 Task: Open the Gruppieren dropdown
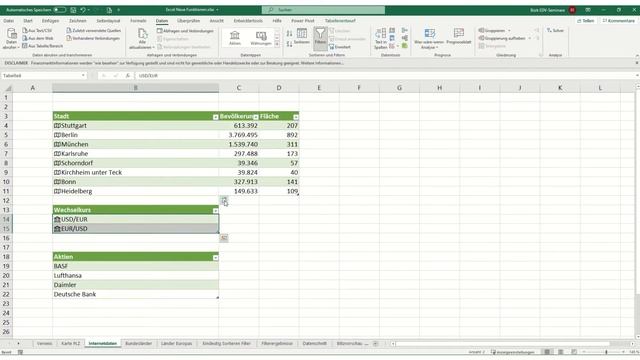point(494,31)
